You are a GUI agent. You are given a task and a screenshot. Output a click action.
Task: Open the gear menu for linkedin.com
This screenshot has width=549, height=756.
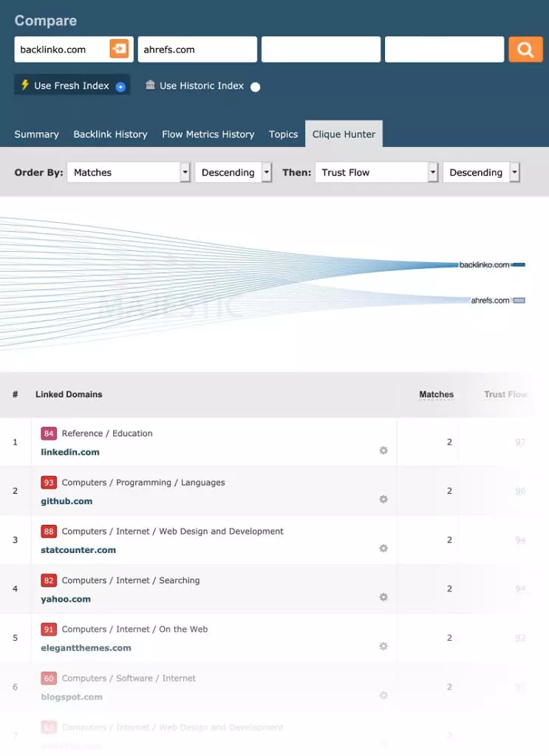pyautogui.click(x=383, y=450)
